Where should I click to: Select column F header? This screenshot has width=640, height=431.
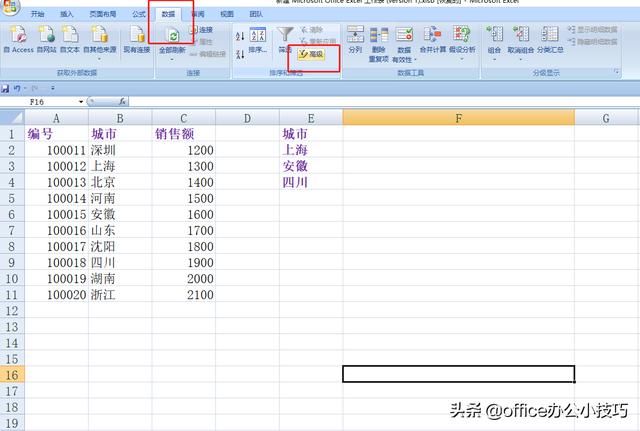(x=458, y=118)
